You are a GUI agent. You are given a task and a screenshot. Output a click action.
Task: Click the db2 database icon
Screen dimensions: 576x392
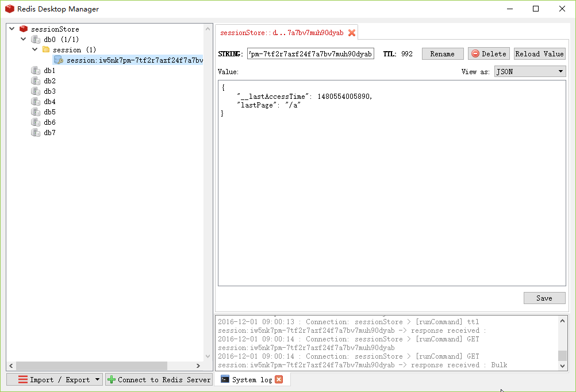tap(36, 80)
